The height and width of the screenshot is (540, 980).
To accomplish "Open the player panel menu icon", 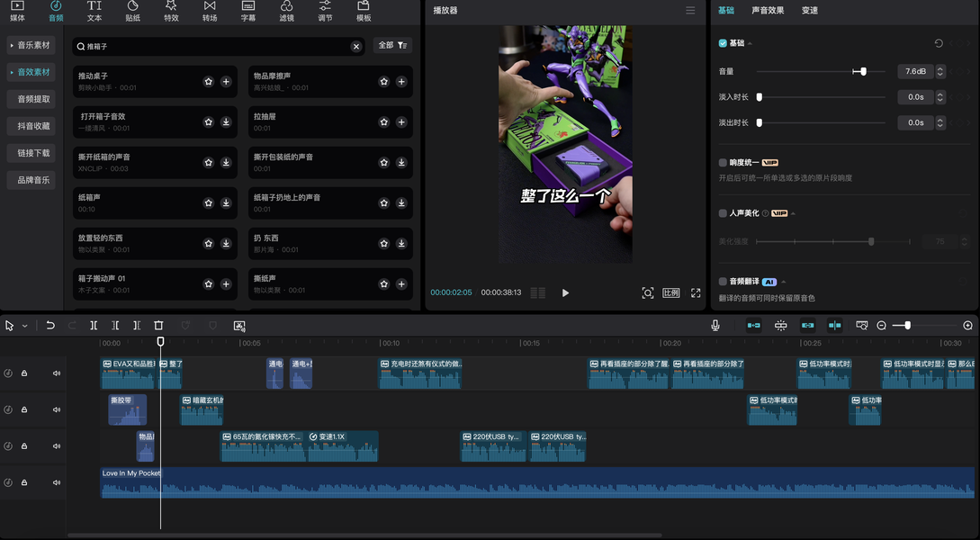I will pyautogui.click(x=690, y=11).
